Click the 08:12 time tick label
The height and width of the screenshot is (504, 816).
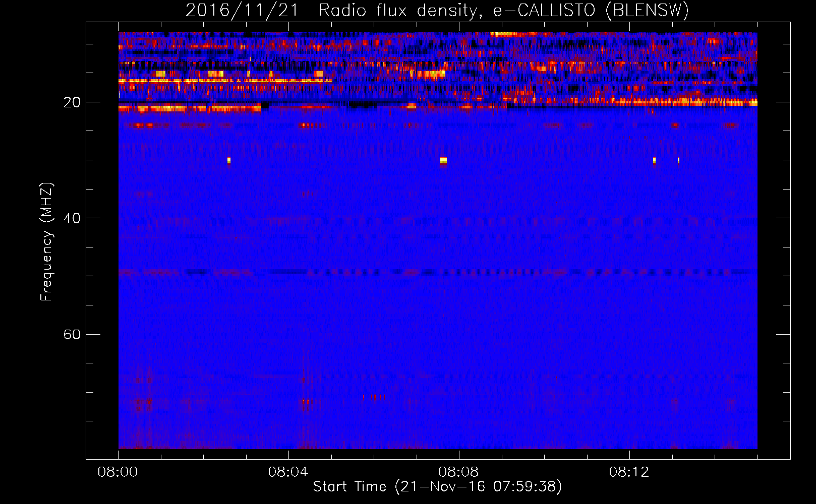(629, 472)
